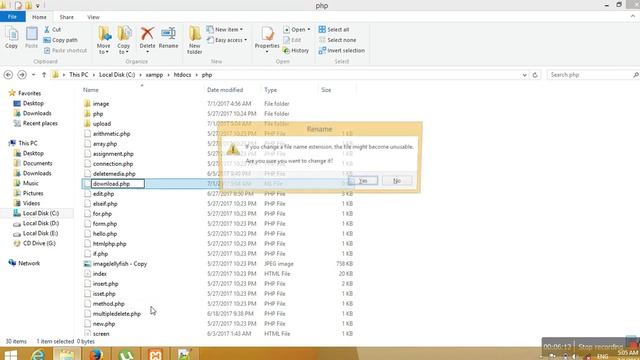Click Local Disk (C:) breadcrumb
This screenshot has width=640, height=360.
tap(117, 75)
